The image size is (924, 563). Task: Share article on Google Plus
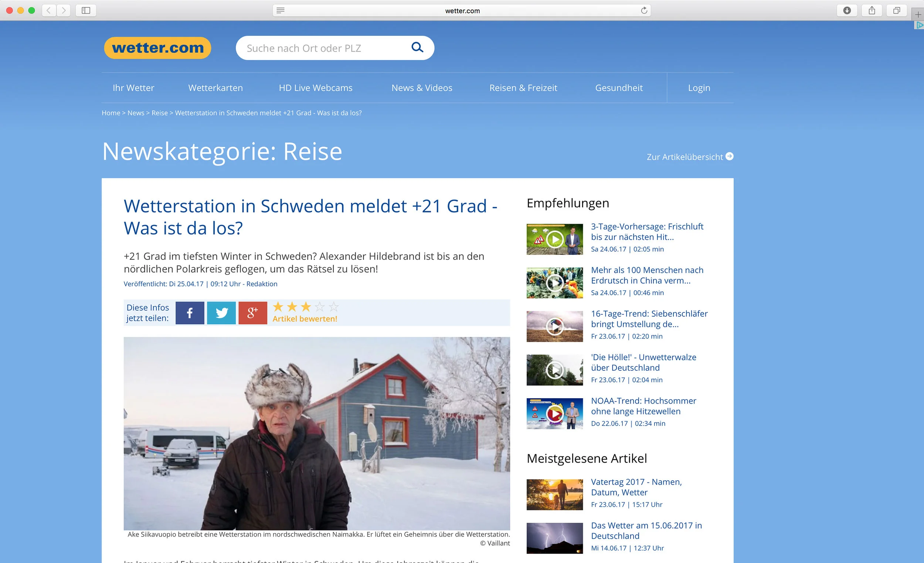(252, 313)
